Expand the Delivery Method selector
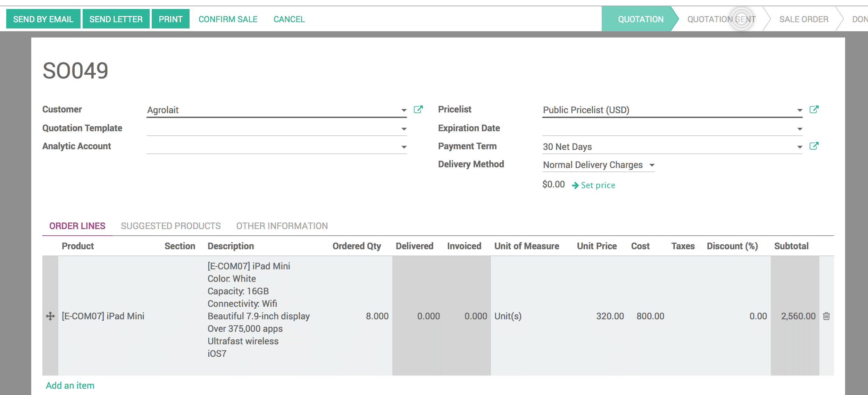The width and height of the screenshot is (868, 395). [652, 165]
